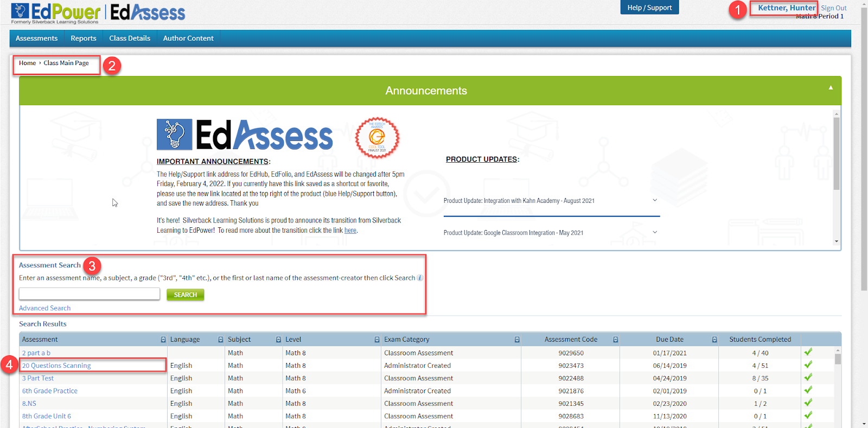The image size is (868, 428).
Task: Click green checkmark in 20 Questions Scanning row
Action: pyautogui.click(x=808, y=365)
